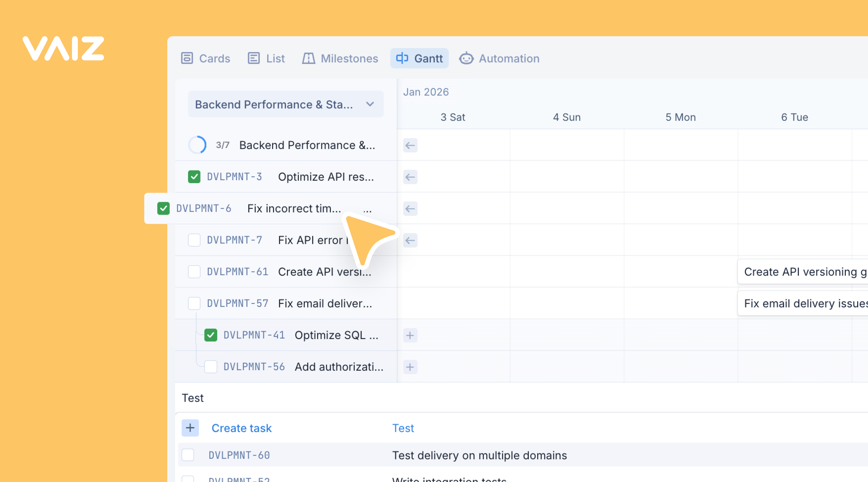
Task: Uncheck the DVLPMNT-3 task checkbox
Action: 194,177
